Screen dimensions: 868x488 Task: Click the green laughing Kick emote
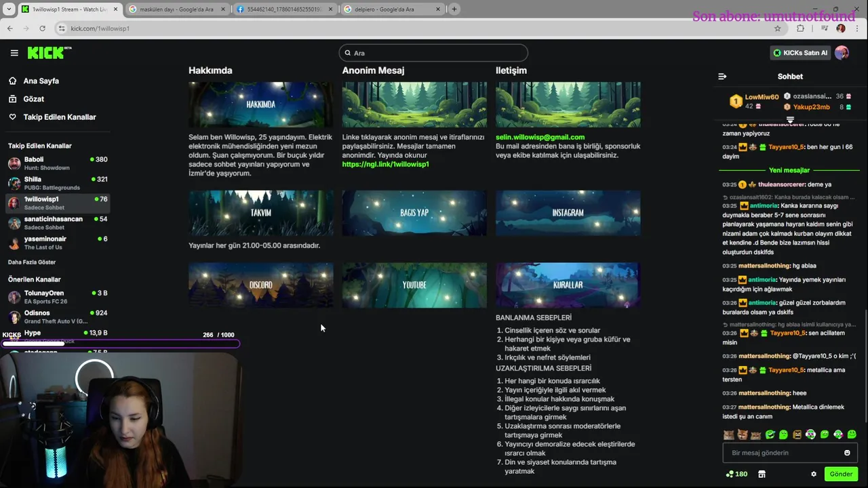point(770,434)
